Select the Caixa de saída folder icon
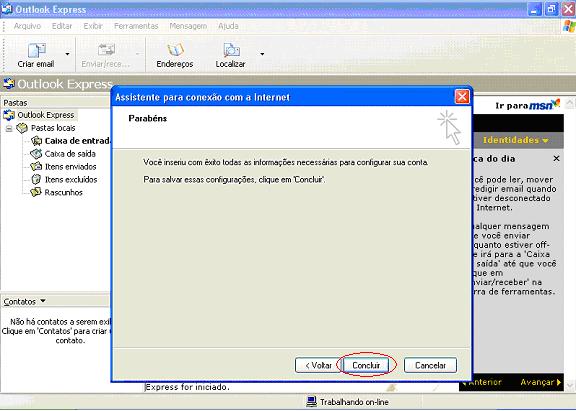The image size is (576, 411). pyautogui.click(x=36, y=154)
